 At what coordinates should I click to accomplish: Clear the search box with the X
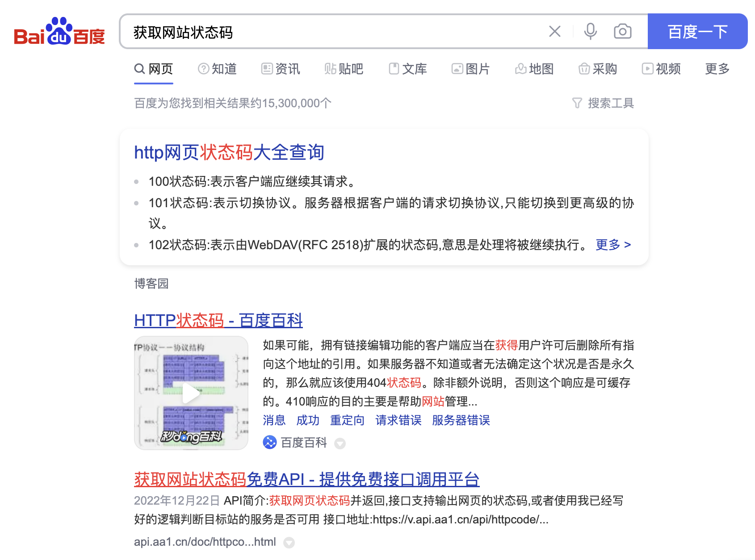point(554,31)
